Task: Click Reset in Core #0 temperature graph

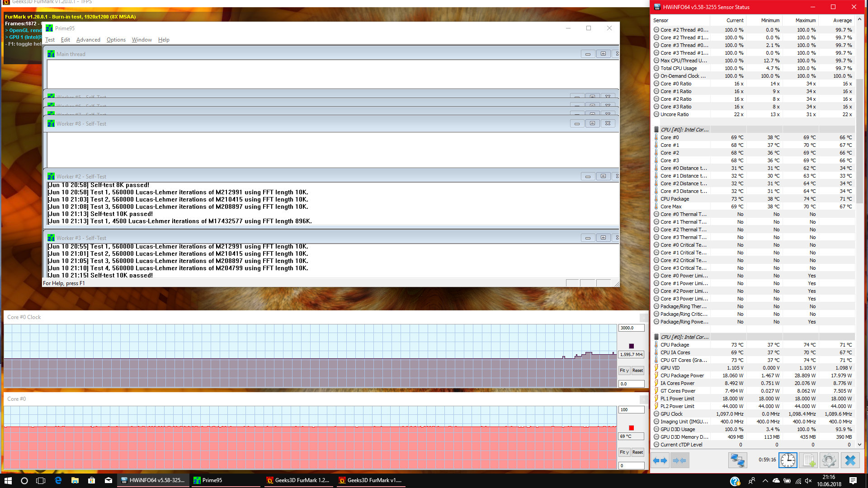Action: click(x=637, y=452)
